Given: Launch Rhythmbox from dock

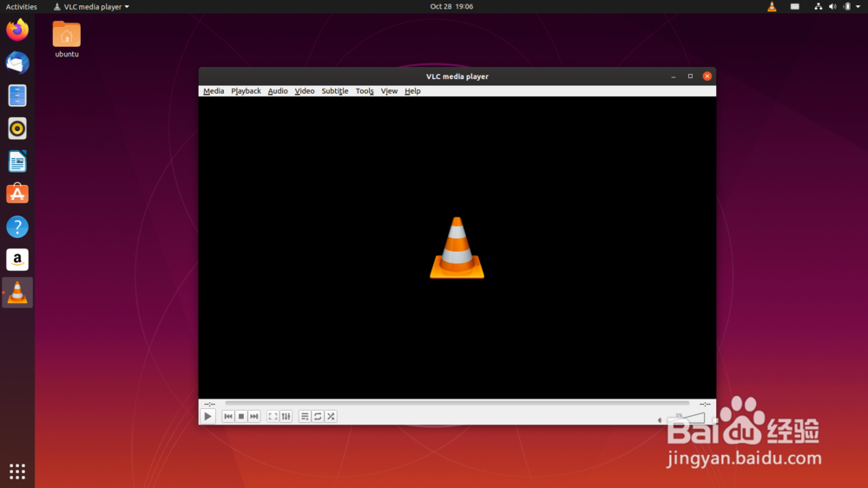Looking at the screenshot, I should coord(17,129).
